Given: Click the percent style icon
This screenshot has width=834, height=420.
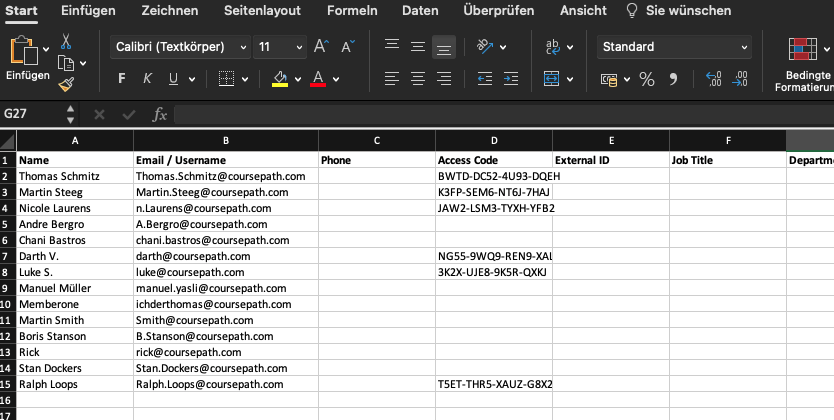Looking at the screenshot, I should point(646,79).
